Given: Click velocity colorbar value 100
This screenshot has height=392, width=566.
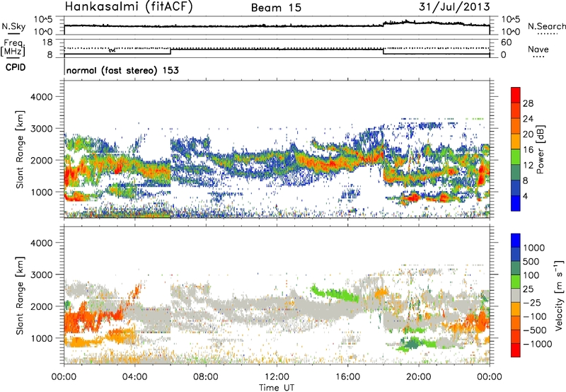Looking at the screenshot, I should pyautogui.click(x=531, y=275).
